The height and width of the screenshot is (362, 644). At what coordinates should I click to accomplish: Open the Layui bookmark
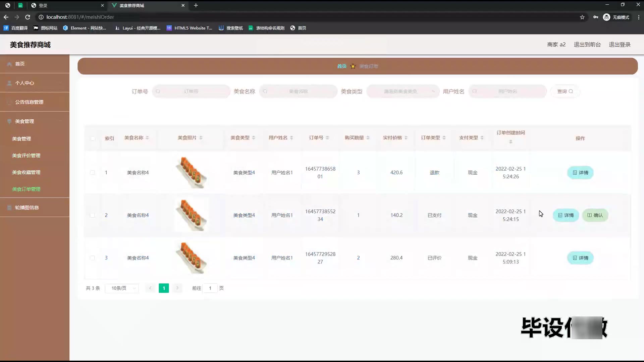coord(138,28)
